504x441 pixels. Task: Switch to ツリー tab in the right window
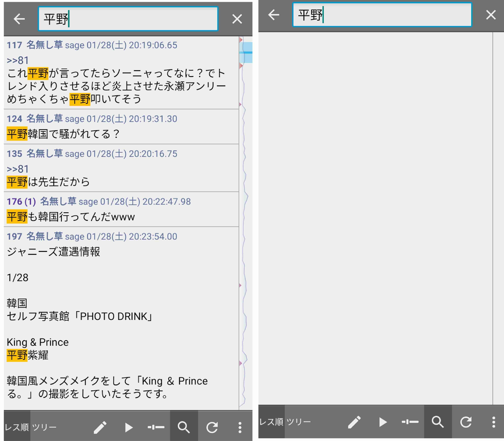pos(299,422)
